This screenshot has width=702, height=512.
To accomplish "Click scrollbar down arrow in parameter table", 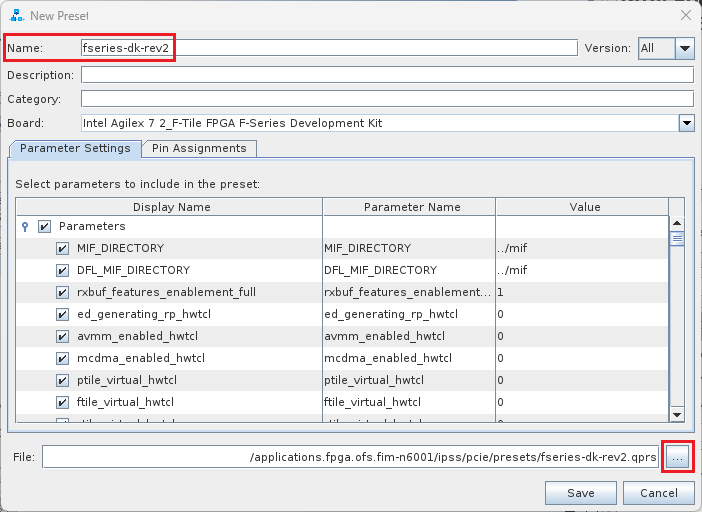I will (x=676, y=414).
